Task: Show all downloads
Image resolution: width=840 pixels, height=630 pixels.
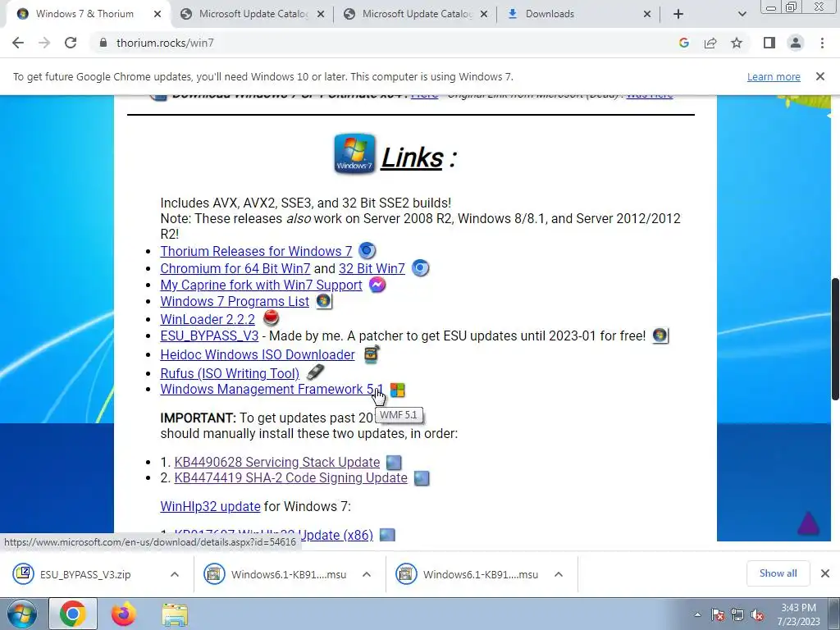Action: [778, 573]
